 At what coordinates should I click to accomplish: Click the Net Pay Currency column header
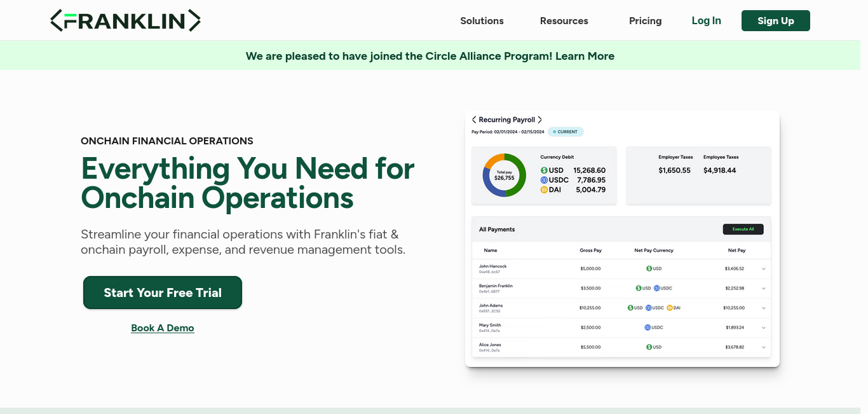tap(654, 251)
